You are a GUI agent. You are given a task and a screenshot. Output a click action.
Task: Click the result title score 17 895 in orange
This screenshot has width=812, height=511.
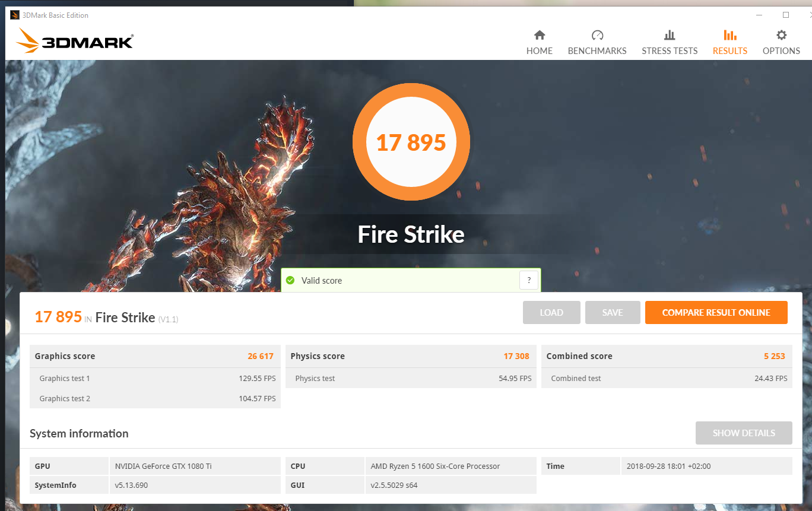(58, 317)
